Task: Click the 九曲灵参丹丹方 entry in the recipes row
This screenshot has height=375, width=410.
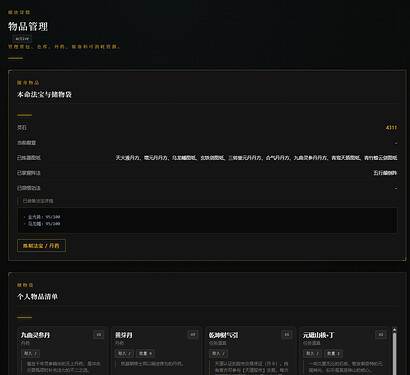Action: [310, 158]
